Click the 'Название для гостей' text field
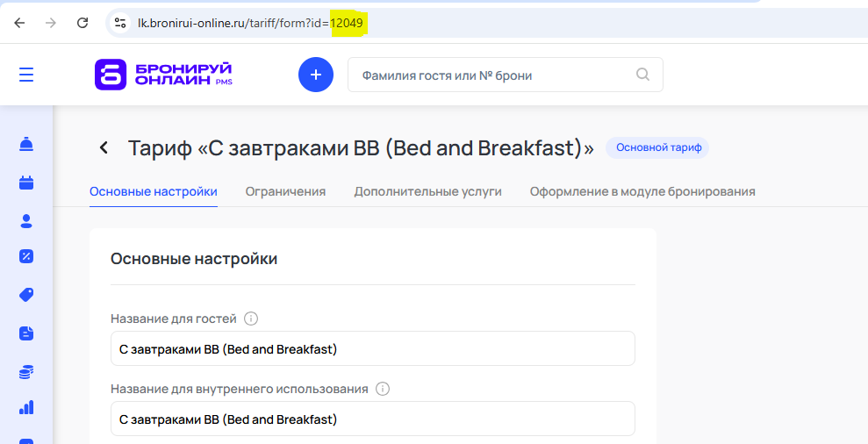Image resolution: width=868 pixels, height=444 pixels. coord(372,348)
